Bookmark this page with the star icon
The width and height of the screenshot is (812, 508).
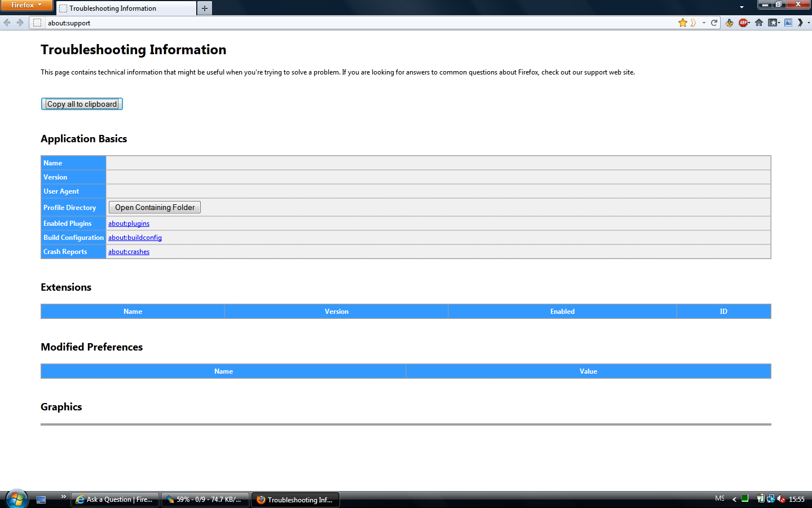click(683, 23)
